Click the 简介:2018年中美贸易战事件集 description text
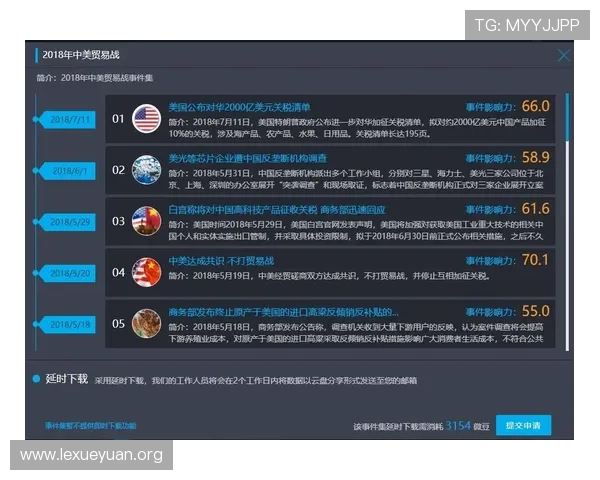The width and height of the screenshot is (600, 480). point(95,78)
